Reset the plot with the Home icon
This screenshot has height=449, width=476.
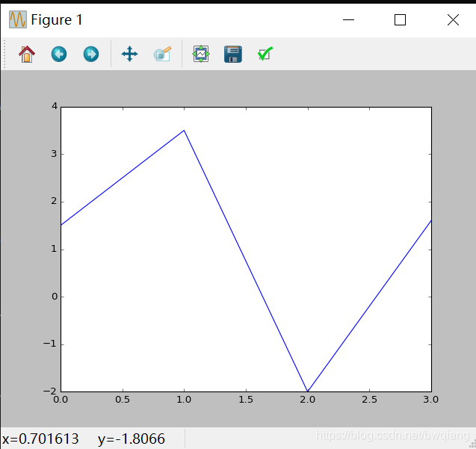click(x=27, y=55)
